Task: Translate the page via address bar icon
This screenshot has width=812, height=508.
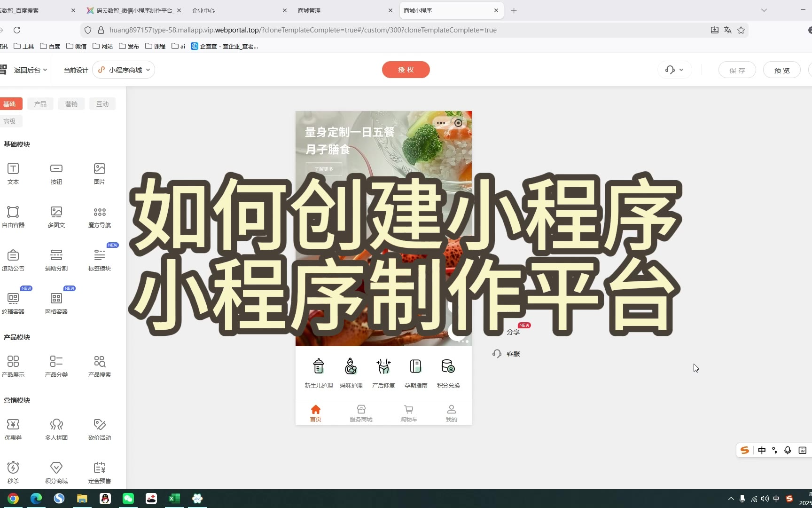Action: [x=728, y=30]
